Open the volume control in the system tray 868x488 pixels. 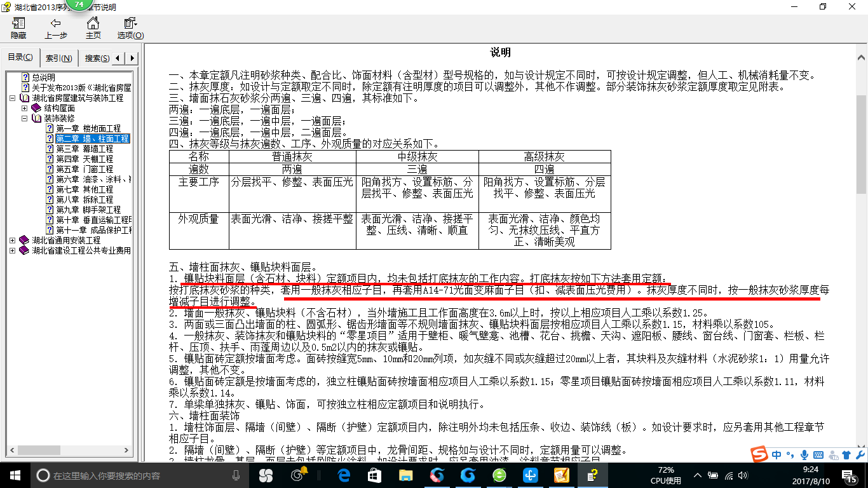pos(743,475)
